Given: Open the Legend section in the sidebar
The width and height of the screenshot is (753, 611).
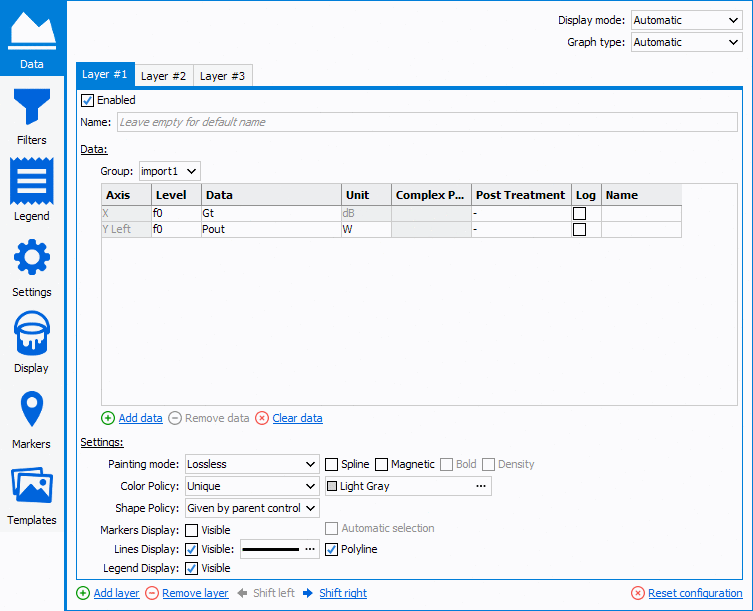Looking at the screenshot, I should (32, 190).
